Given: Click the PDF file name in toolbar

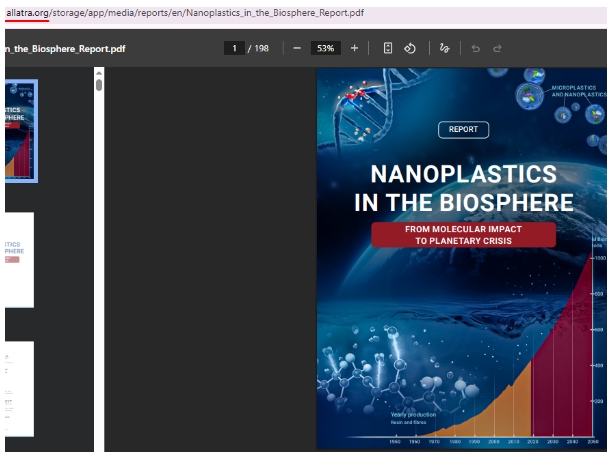Looking at the screenshot, I should 65,48.
